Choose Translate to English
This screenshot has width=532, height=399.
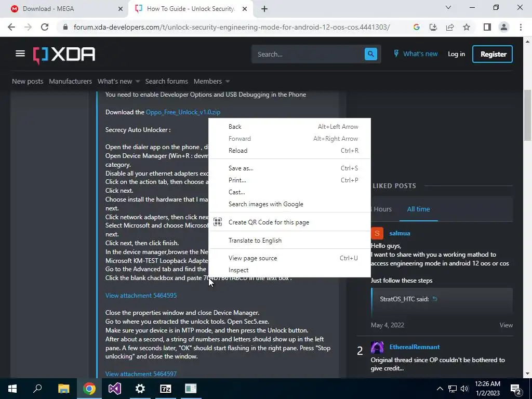point(289,240)
